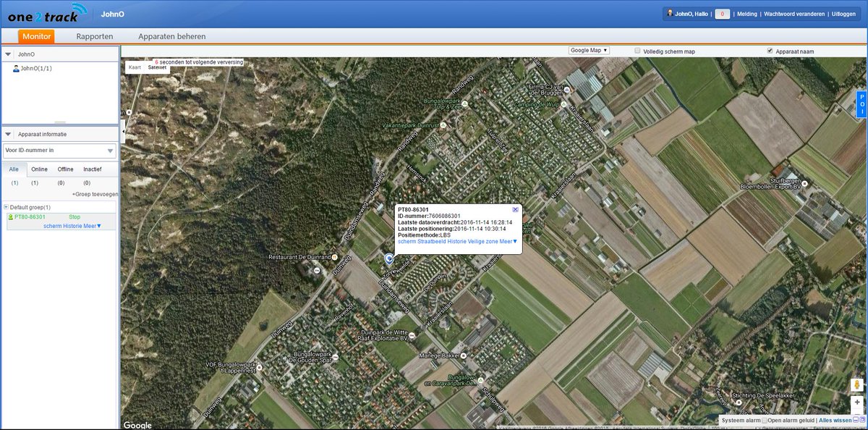The width and height of the screenshot is (868, 430).
Task: Click the panel splitter handle below JohnO tree
Action: tap(60, 123)
